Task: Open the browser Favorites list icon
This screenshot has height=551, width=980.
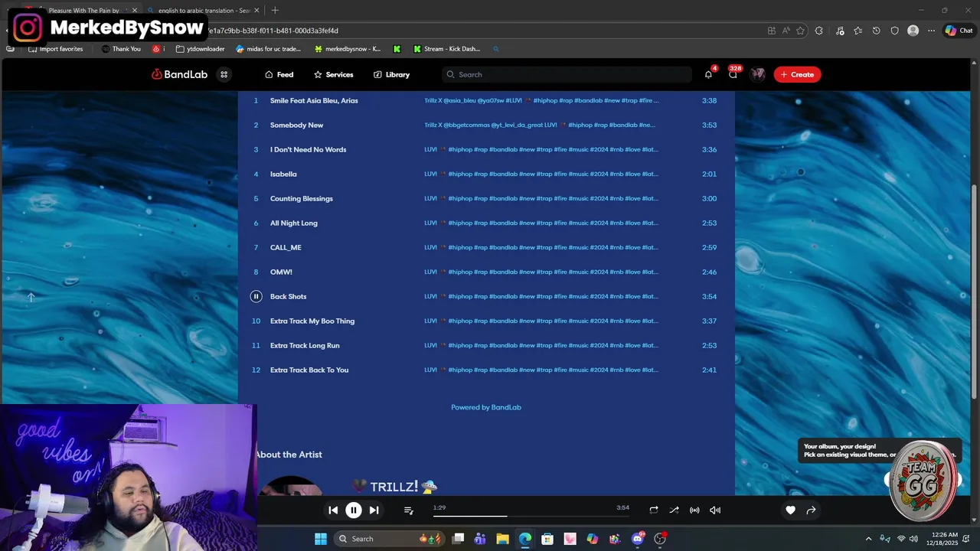Action: coord(857,31)
